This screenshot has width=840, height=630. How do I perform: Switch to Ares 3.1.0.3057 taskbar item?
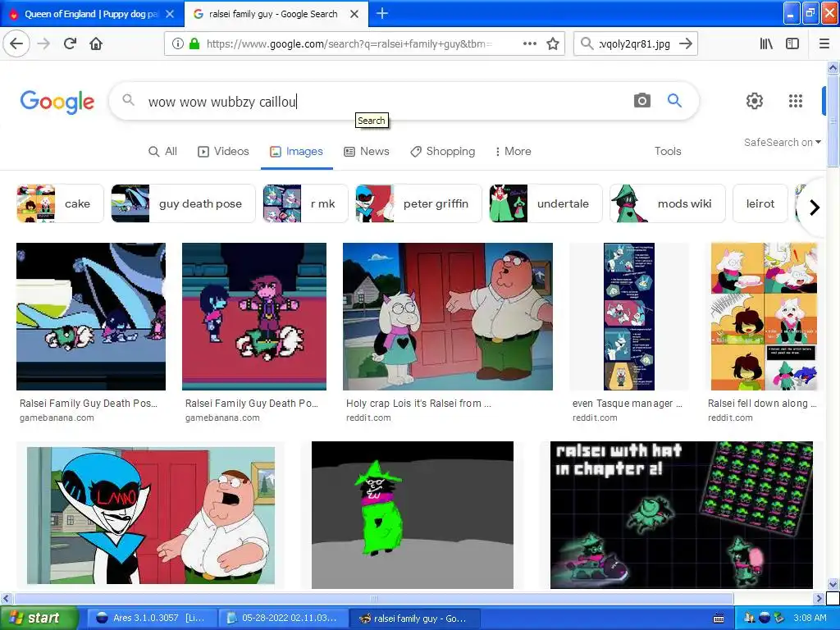point(152,619)
